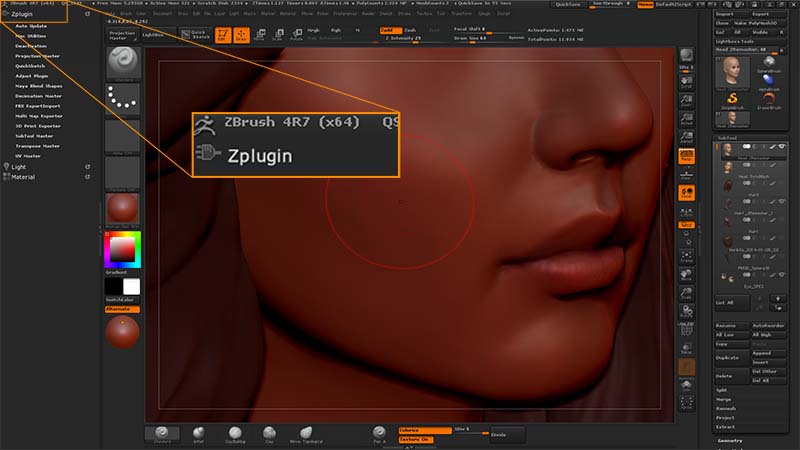Image resolution: width=800 pixels, height=450 pixels.
Task: Open the stroke type dots thumbnail
Action: point(122,98)
